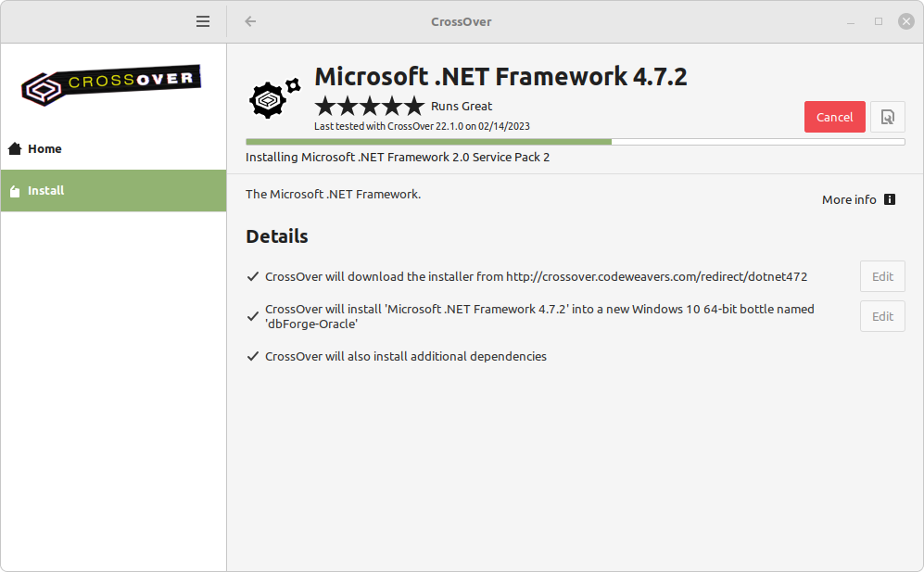Click the checkmark beside the bottle install line
924x572 pixels.
[x=253, y=317]
